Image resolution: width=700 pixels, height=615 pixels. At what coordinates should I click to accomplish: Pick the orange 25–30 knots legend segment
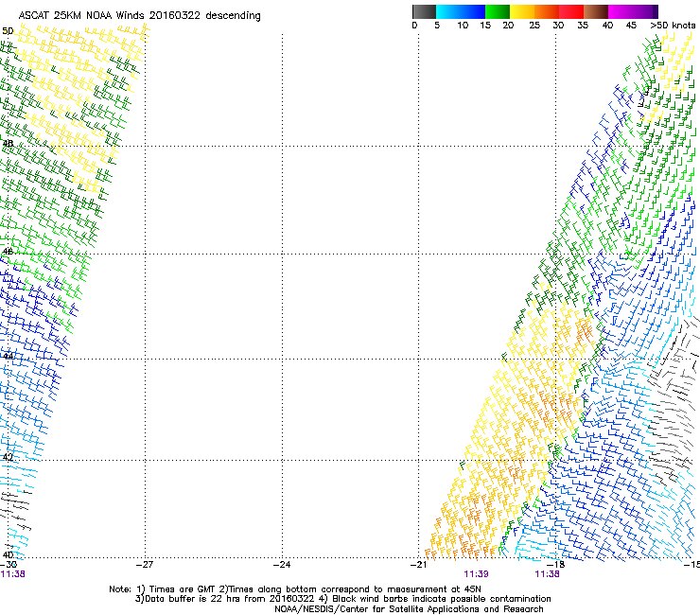click(547, 11)
